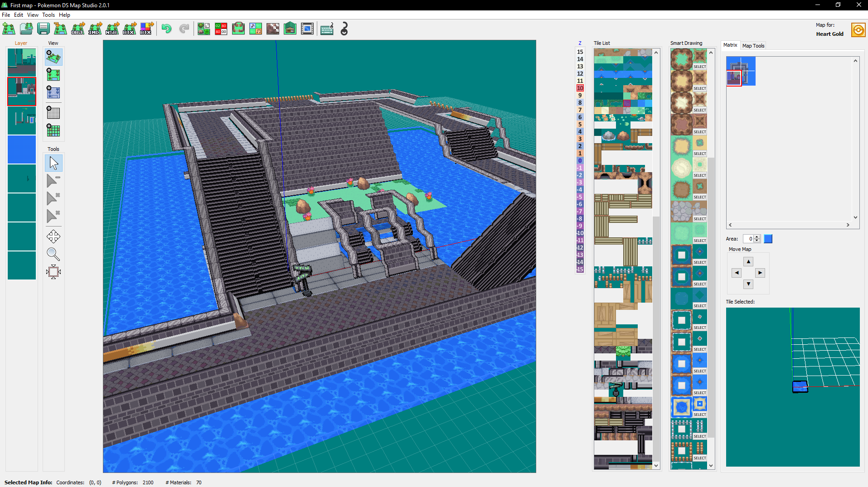Open a map file with the folder icon
Viewport: 868px width, 487px height.
coord(26,29)
